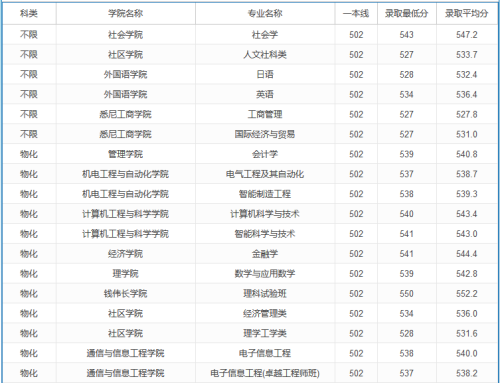Select the 会计学 major cell
The height and width of the screenshot is (383, 500).
pos(265,154)
